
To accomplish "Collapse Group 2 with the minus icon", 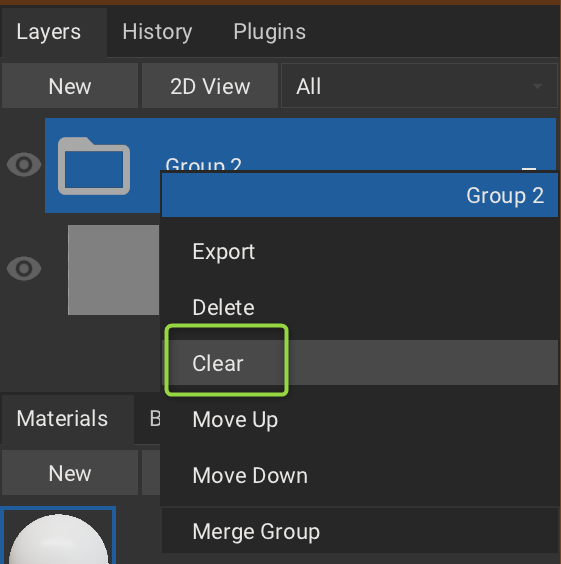I will click(x=529, y=168).
